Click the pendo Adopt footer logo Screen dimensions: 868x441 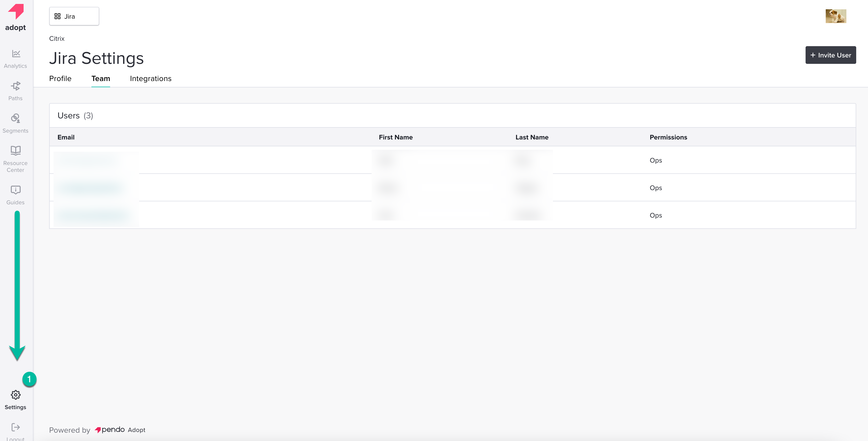120,429
